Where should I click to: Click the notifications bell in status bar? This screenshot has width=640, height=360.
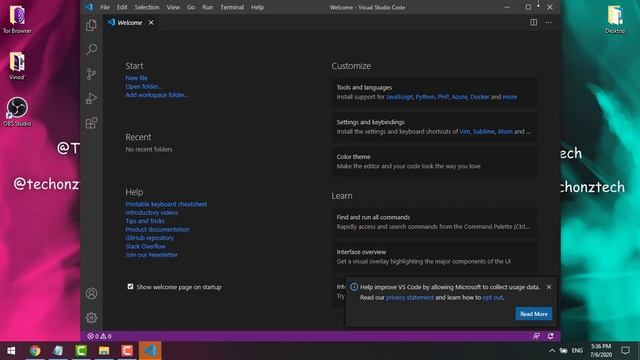[x=551, y=336]
